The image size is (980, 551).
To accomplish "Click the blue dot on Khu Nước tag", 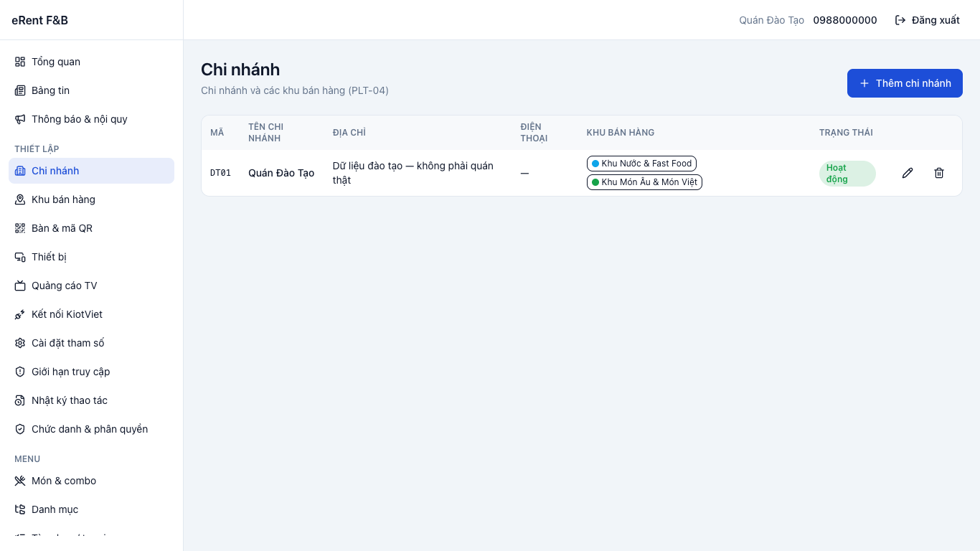I will (595, 164).
